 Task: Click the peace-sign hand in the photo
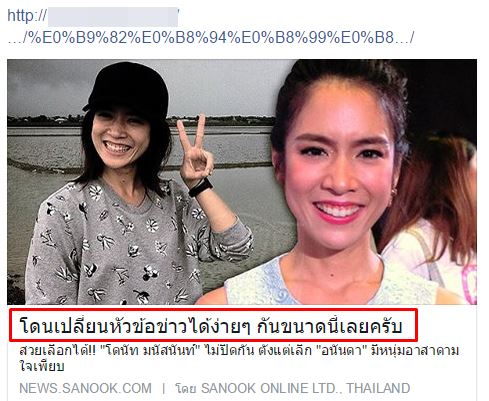[x=196, y=150]
